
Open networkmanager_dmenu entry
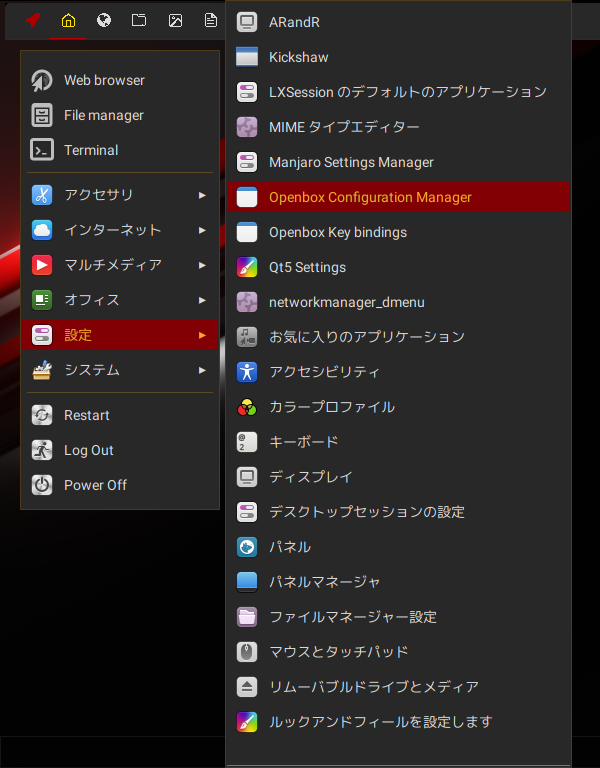[398, 302]
